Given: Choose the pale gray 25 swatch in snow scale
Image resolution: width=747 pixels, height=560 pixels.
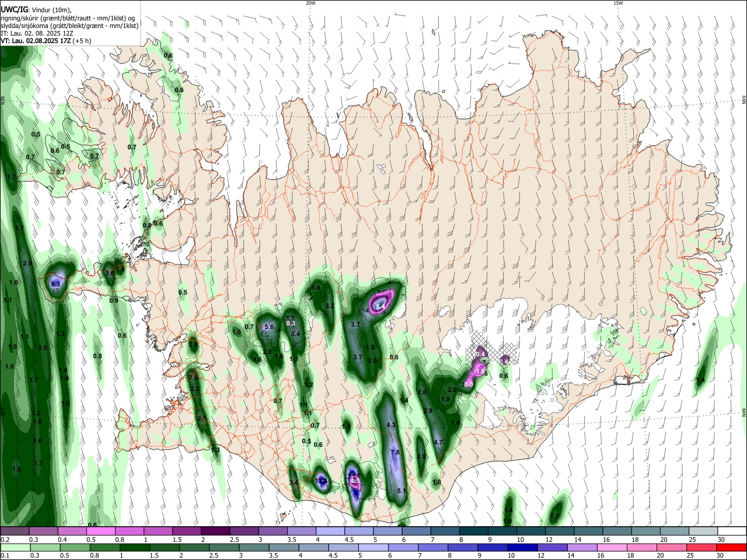Looking at the screenshot, I should pos(703,531).
